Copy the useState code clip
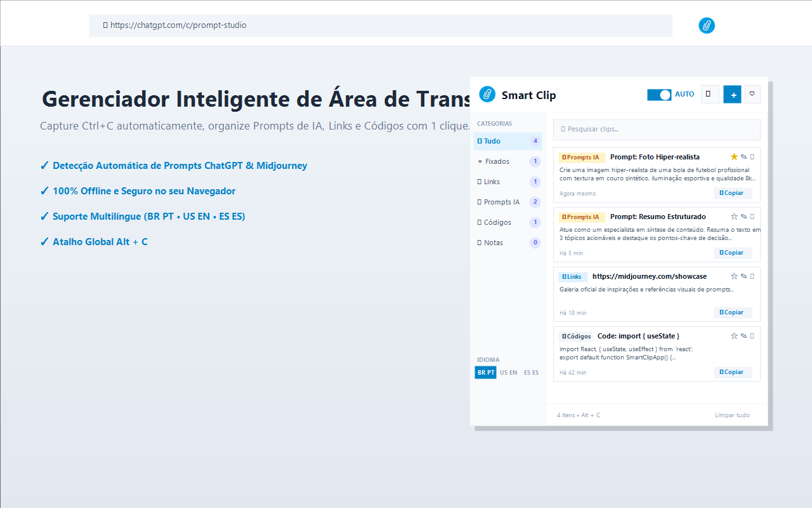The width and height of the screenshot is (812, 508). [x=733, y=372]
